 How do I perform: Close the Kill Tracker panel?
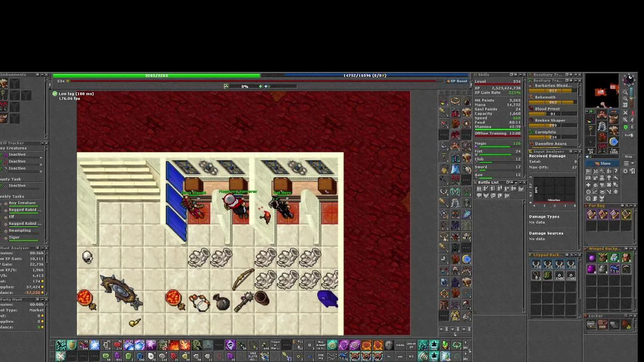46,143
